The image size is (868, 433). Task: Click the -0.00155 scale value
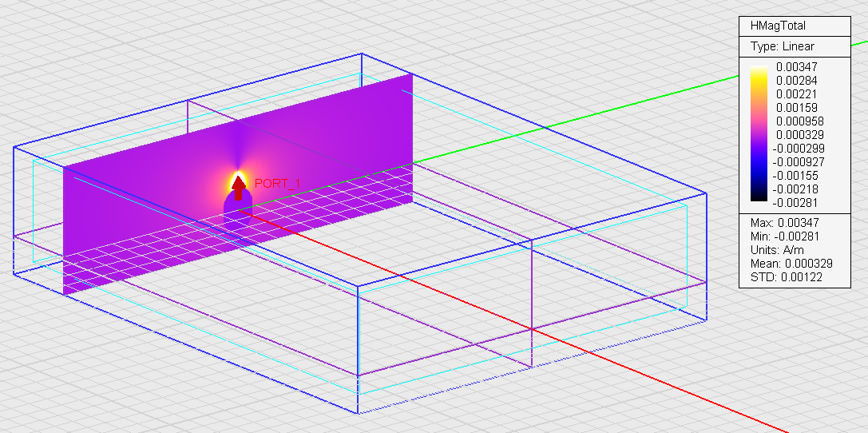(797, 176)
